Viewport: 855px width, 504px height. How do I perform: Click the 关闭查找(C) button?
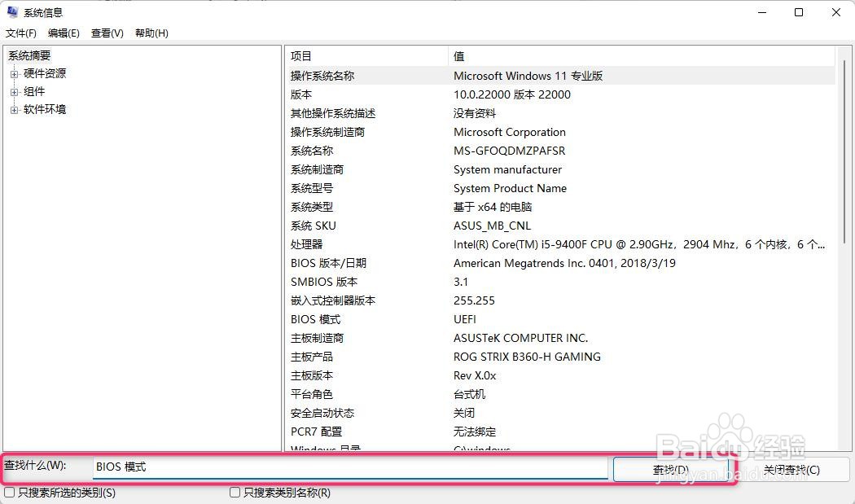point(791,470)
